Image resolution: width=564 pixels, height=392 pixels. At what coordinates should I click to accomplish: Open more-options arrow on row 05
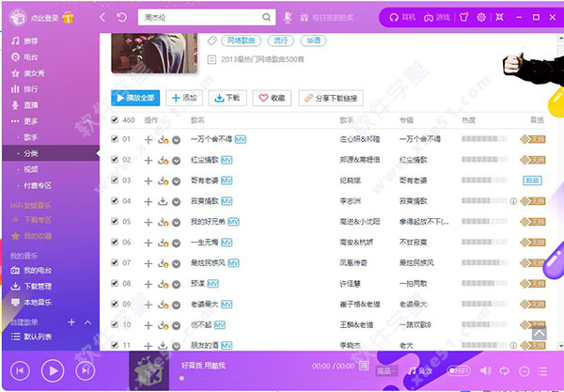coord(176,223)
